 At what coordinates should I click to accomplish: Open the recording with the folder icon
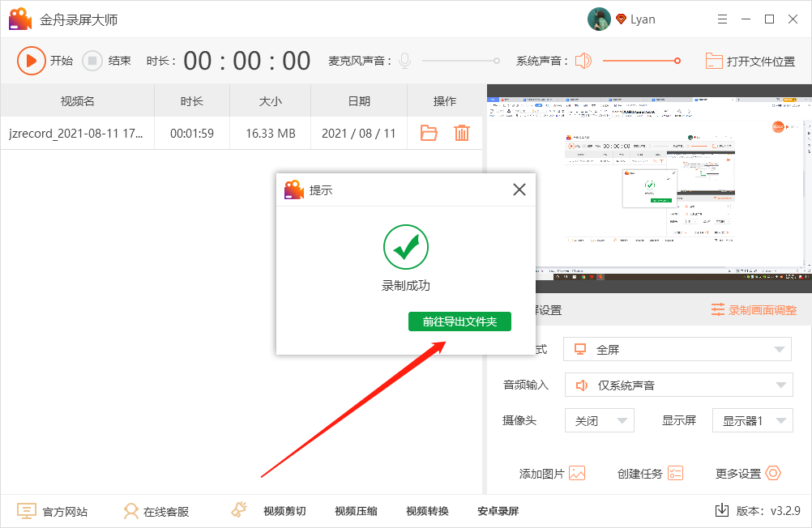click(428, 132)
